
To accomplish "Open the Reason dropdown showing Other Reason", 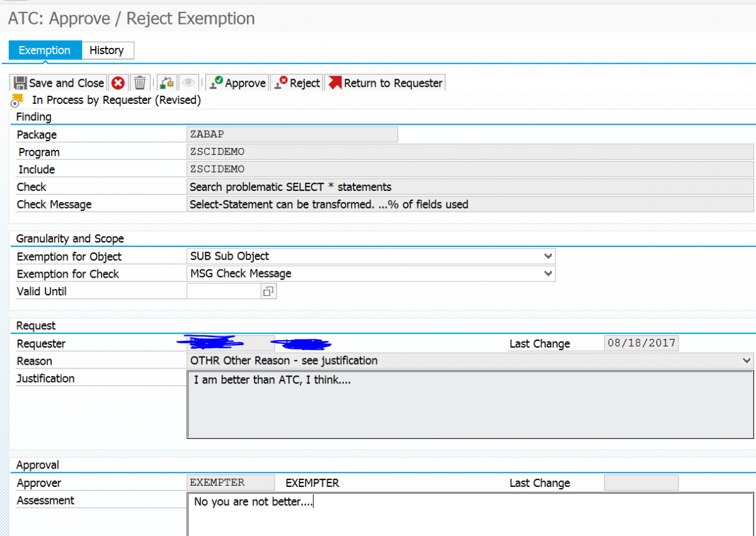I will 747,360.
